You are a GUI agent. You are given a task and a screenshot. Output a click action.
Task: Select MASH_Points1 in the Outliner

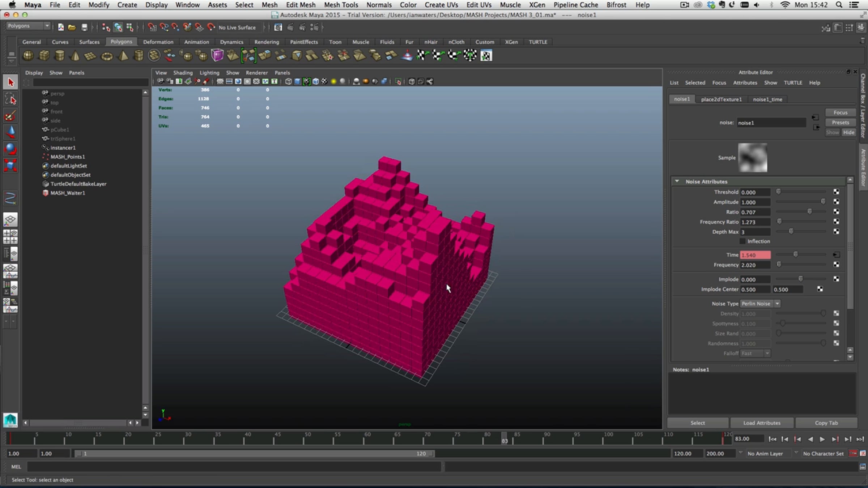click(68, 157)
